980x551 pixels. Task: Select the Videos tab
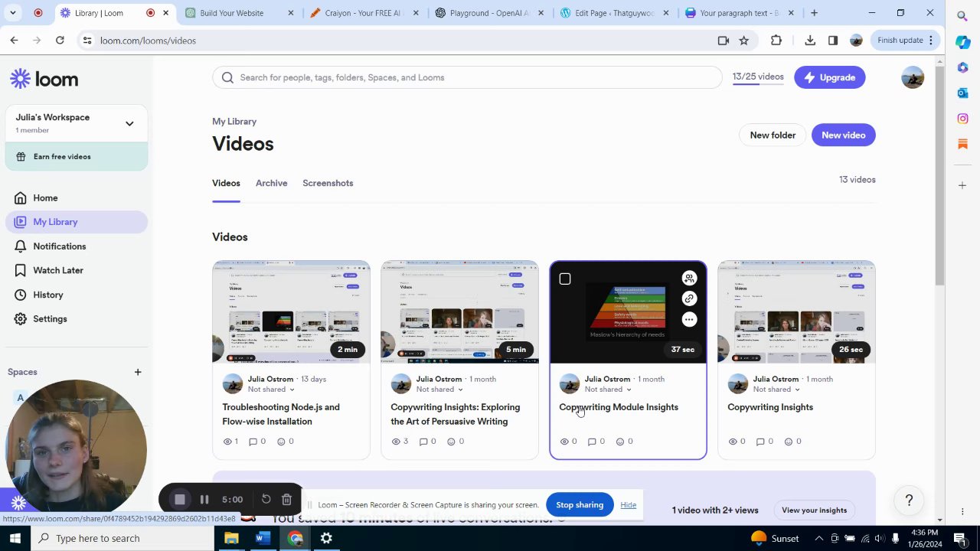tap(226, 183)
